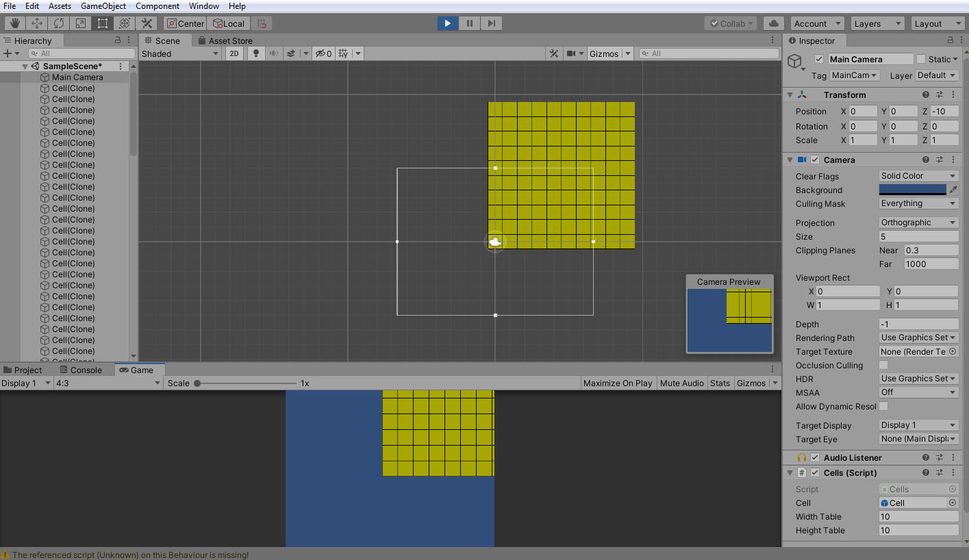Open Hierarchy panel options menu
The image size is (969, 560).
[130, 40]
